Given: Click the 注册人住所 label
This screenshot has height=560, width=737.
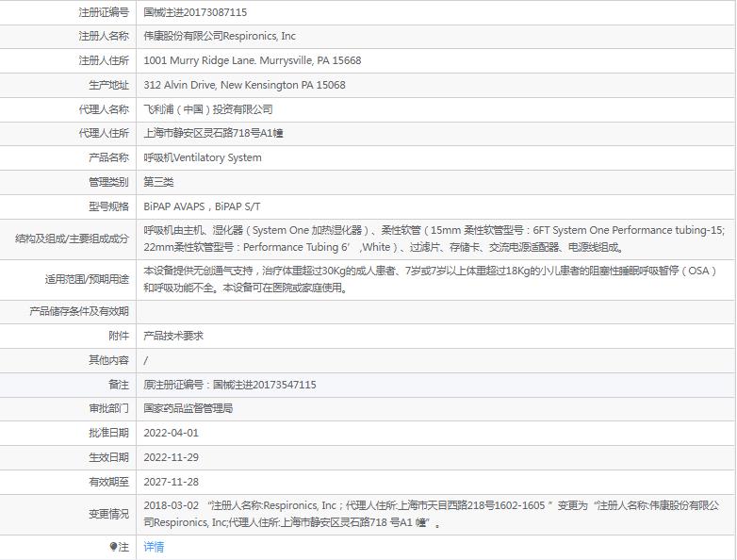Looking at the screenshot, I should [x=104, y=60].
